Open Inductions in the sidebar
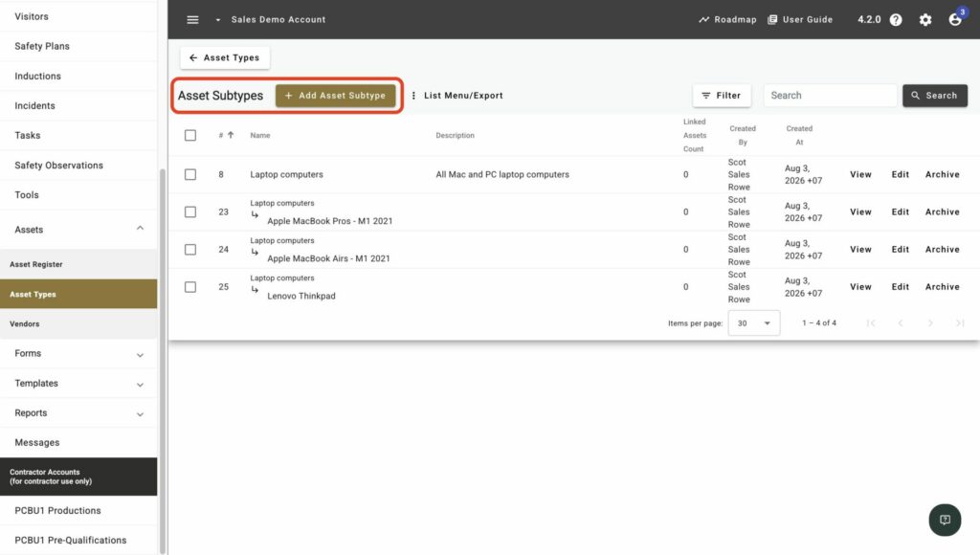This screenshot has width=980, height=555. click(78, 77)
